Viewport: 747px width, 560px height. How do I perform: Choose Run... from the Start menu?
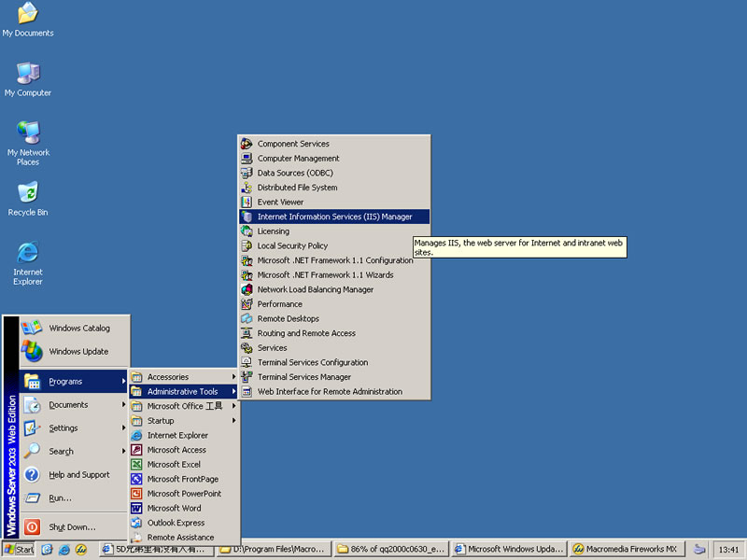(75, 497)
